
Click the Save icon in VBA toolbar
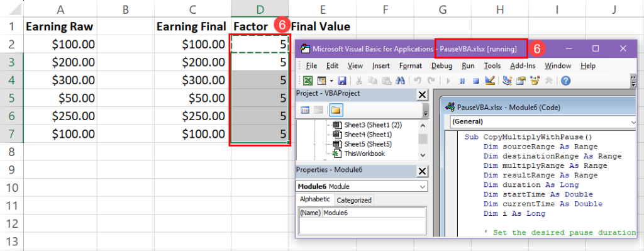pyautogui.click(x=341, y=81)
